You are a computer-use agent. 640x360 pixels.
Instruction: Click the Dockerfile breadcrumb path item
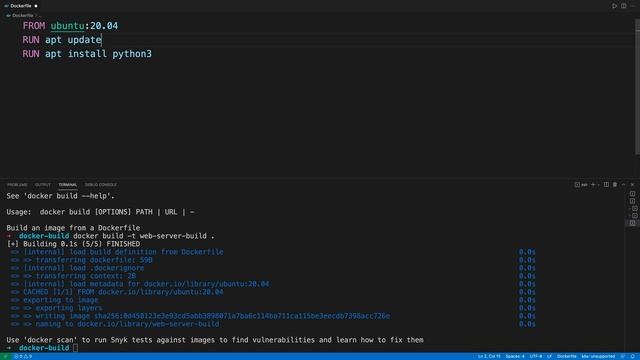click(22, 16)
